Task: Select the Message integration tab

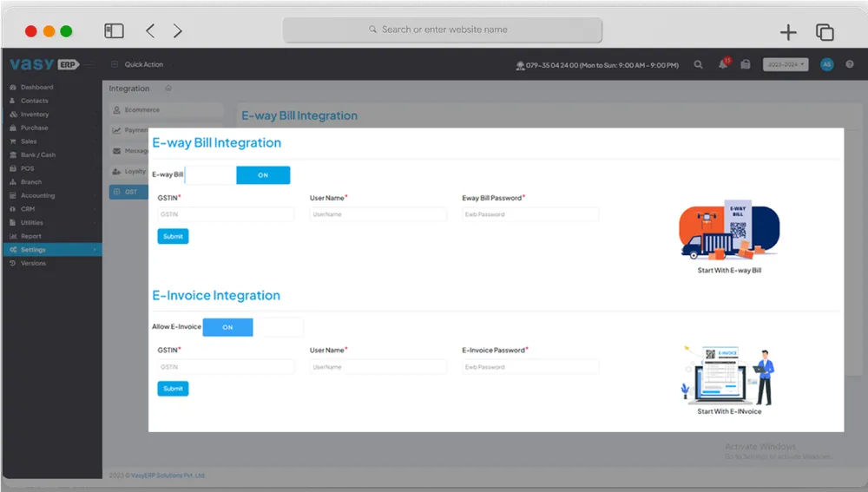Action: 129,151
